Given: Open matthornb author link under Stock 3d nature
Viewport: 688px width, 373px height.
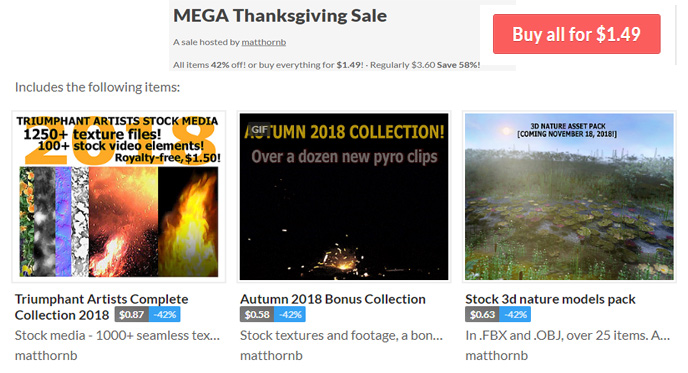Looking at the screenshot, I should (496, 355).
